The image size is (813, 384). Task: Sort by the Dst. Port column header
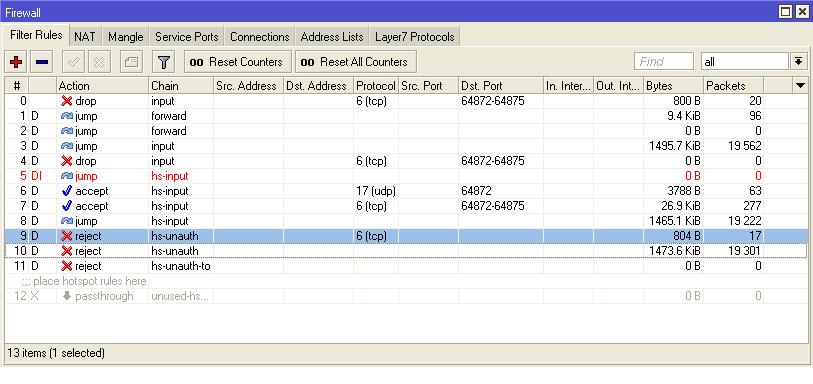tap(501, 86)
